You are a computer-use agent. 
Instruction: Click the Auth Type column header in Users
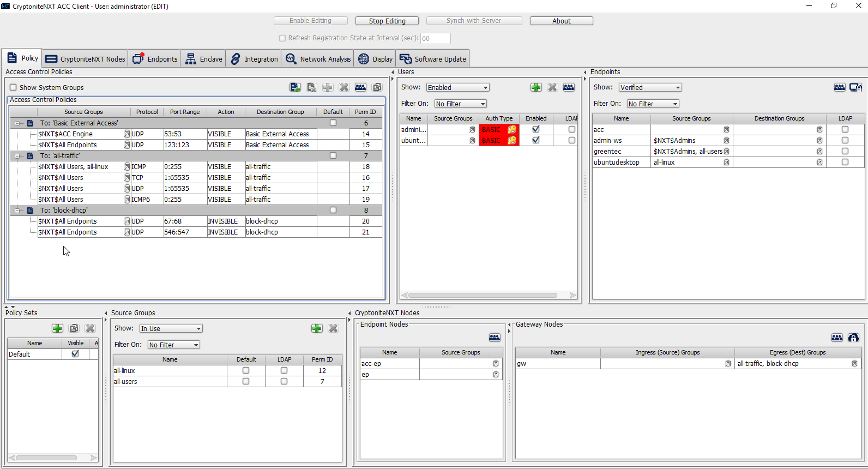(499, 118)
